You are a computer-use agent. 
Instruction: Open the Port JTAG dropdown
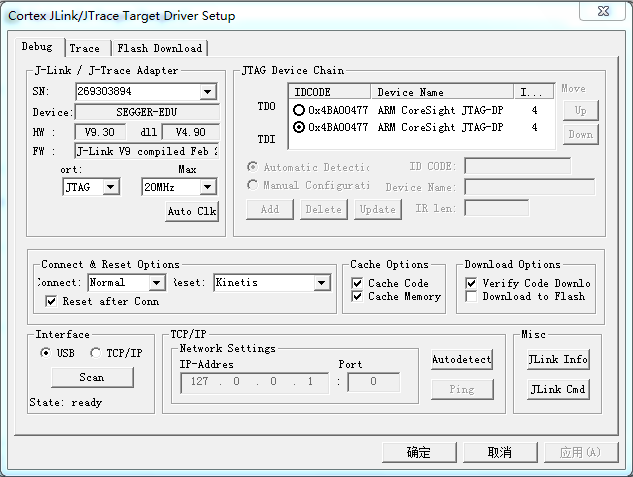pos(110,187)
